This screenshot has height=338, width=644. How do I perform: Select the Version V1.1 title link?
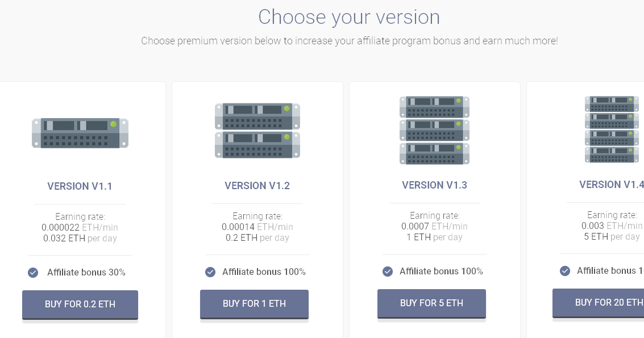80,186
